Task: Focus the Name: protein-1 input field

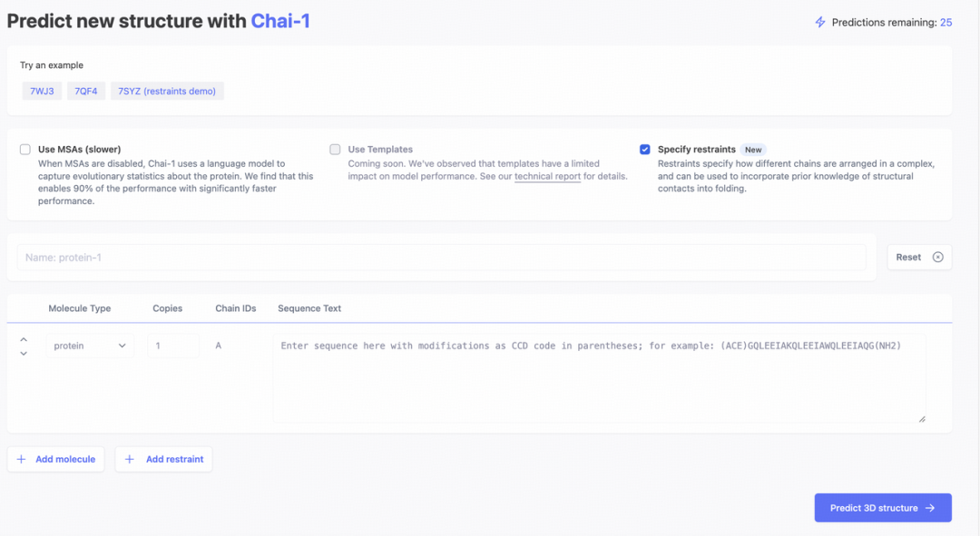Action: [441, 258]
